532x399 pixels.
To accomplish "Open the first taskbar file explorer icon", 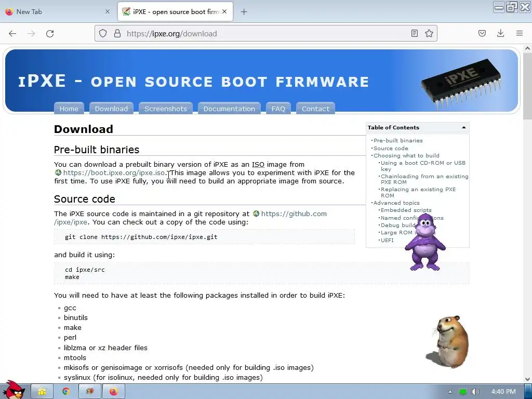I will (x=42, y=392).
